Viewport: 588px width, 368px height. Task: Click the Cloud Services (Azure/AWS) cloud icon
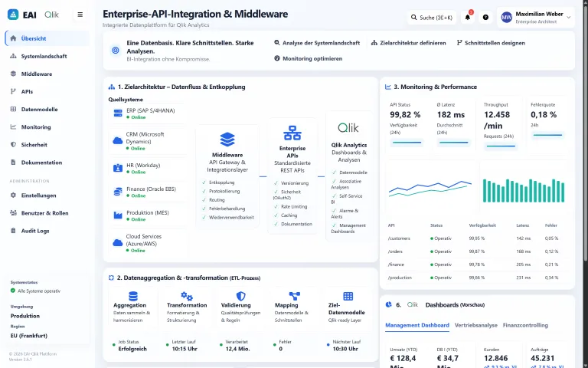[x=118, y=242]
